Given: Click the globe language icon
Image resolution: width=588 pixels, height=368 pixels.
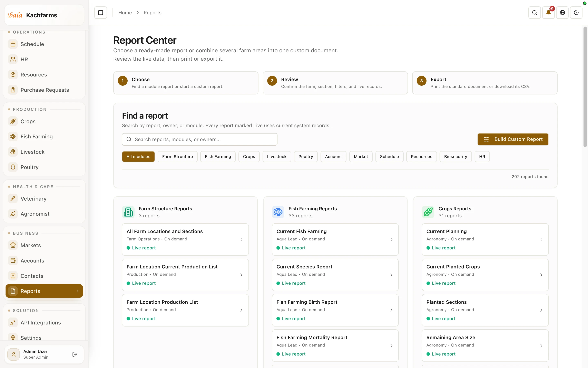Looking at the screenshot, I should [562, 13].
